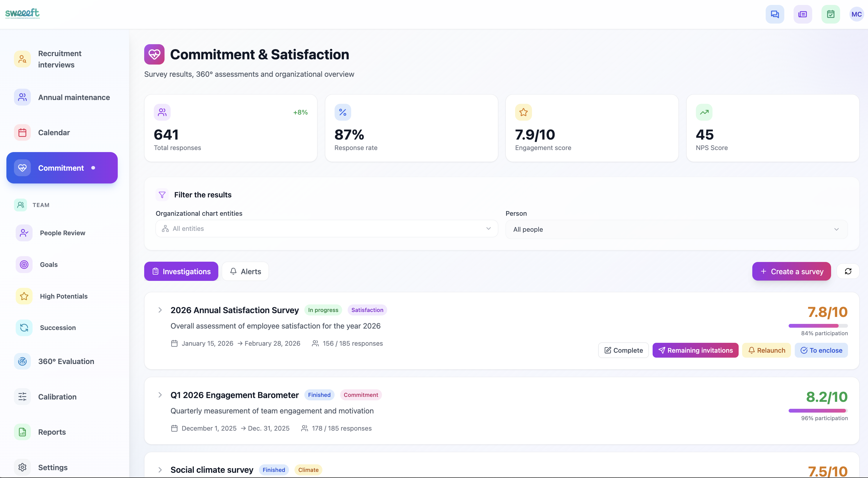Expand the 2026 Annual Satisfaction Survey row
This screenshot has height=478, width=868.
(x=160, y=310)
